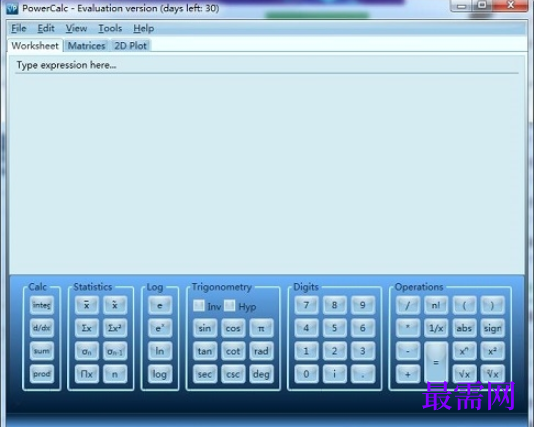The image size is (534, 427).
Task: Click the nth root ⁿ√x button
Action: (492, 374)
